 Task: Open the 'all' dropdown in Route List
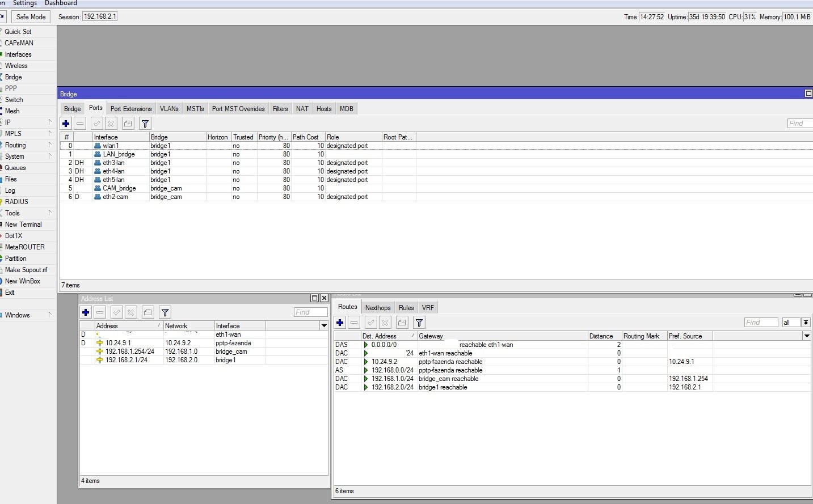806,323
